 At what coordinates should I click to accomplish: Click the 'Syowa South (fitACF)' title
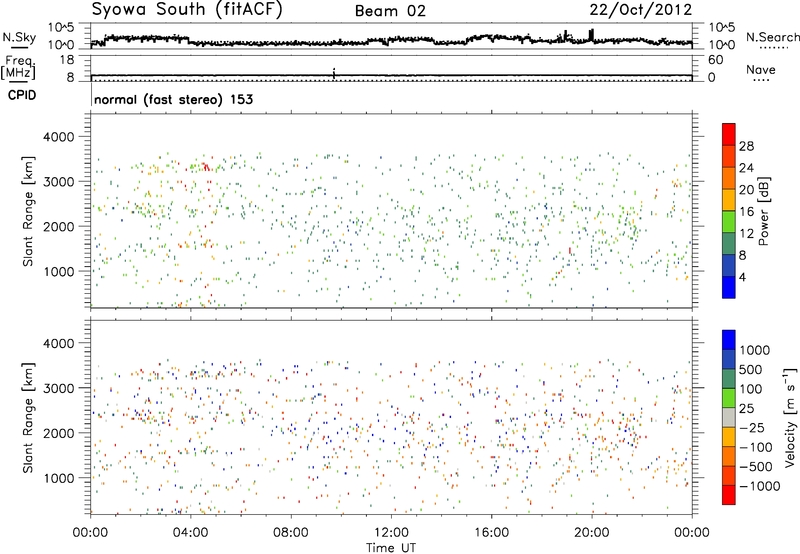[187, 9]
